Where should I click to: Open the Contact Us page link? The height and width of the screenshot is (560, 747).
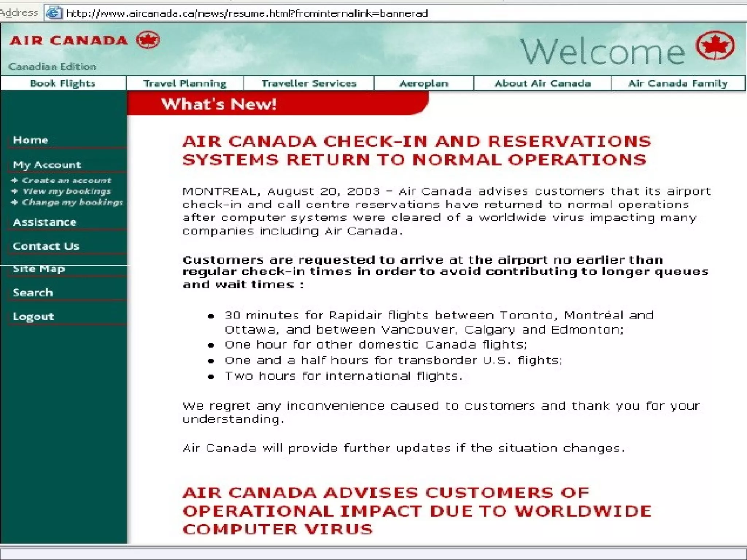[46, 246]
